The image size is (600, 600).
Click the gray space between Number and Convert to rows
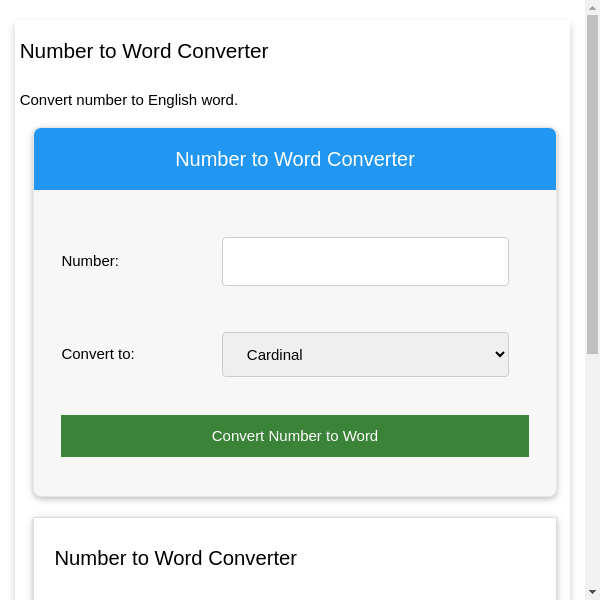[x=295, y=308]
